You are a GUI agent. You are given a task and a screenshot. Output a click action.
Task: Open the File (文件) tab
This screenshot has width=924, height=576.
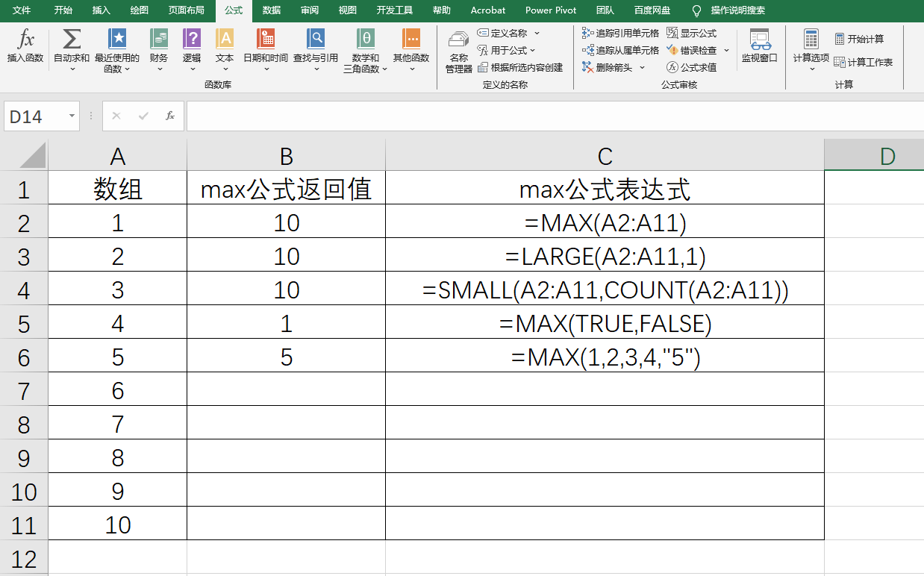[x=22, y=10]
